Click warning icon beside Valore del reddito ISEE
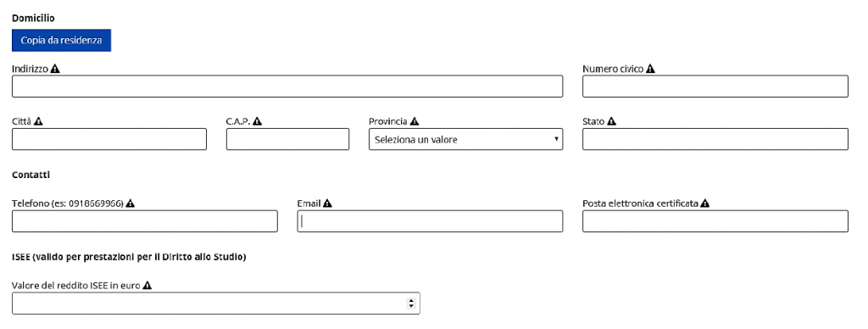Viewport: 868px width, 329px height. (147, 285)
